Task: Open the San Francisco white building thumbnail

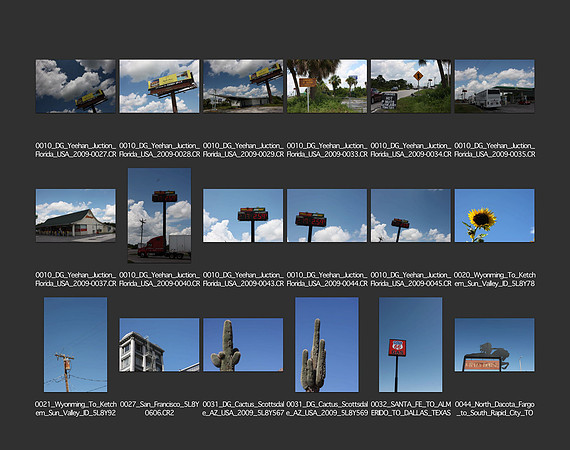Action: [159, 345]
